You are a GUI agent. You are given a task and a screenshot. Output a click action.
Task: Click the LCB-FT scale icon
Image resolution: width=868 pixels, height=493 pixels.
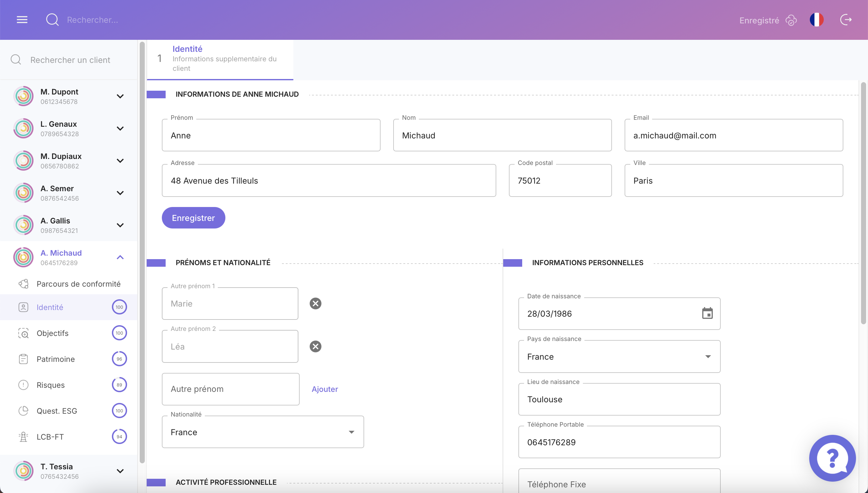pos(23,436)
